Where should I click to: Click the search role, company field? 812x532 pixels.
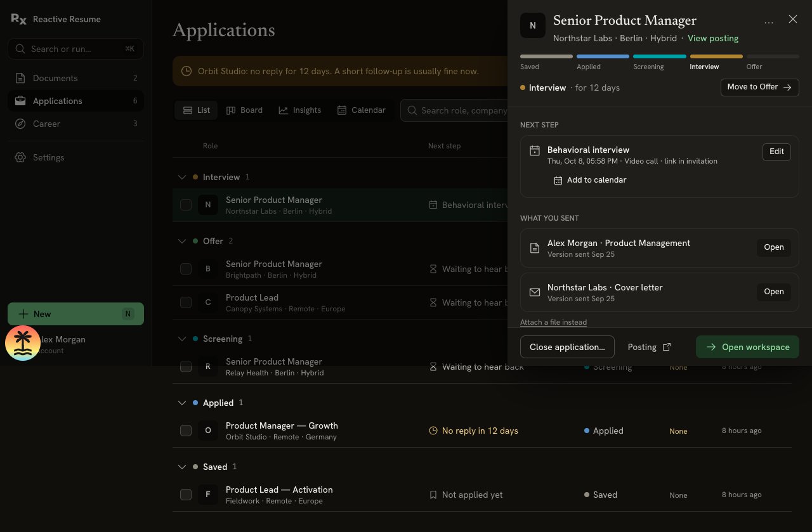pos(454,110)
